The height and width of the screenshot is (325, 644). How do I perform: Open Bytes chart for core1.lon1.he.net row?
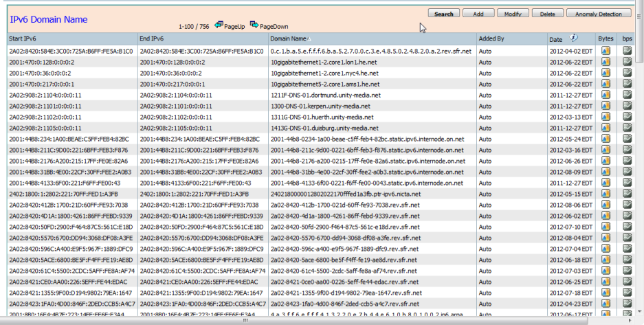[x=606, y=62]
